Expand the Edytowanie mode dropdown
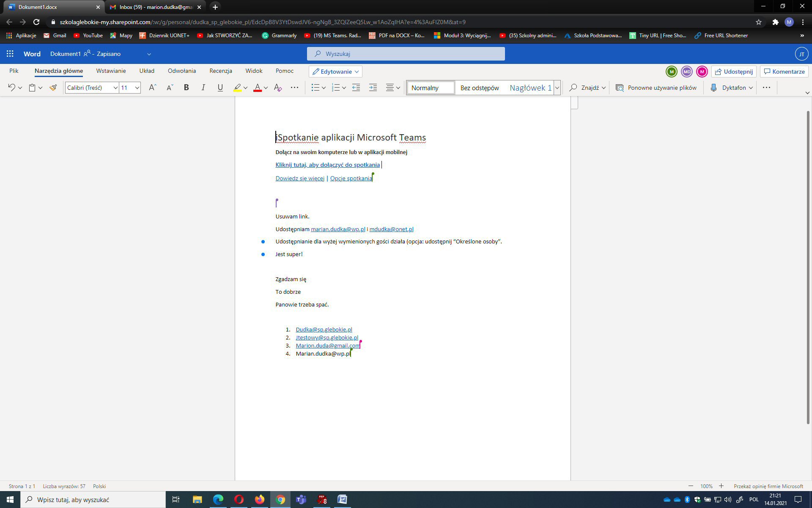This screenshot has height=508, width=812. 335,72
